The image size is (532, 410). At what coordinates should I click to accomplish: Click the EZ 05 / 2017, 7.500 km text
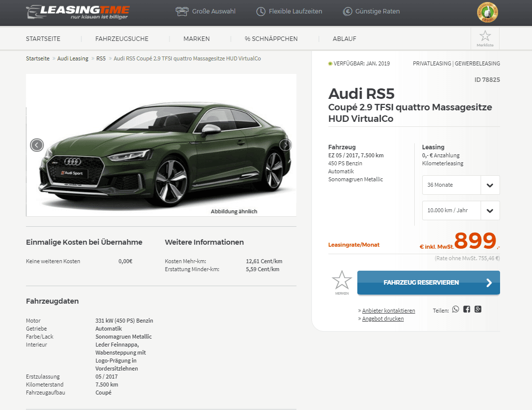[x=356, y=155]
